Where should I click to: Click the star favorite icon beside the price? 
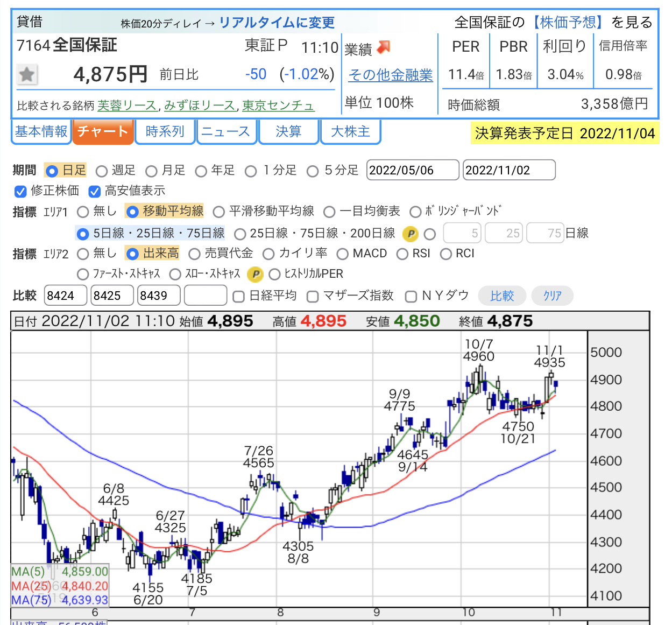point(27,74)
